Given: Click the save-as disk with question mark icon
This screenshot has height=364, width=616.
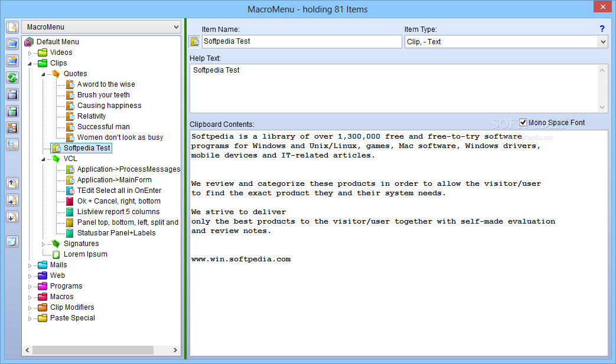Looking at the screenshot, I should click(12, 112).
